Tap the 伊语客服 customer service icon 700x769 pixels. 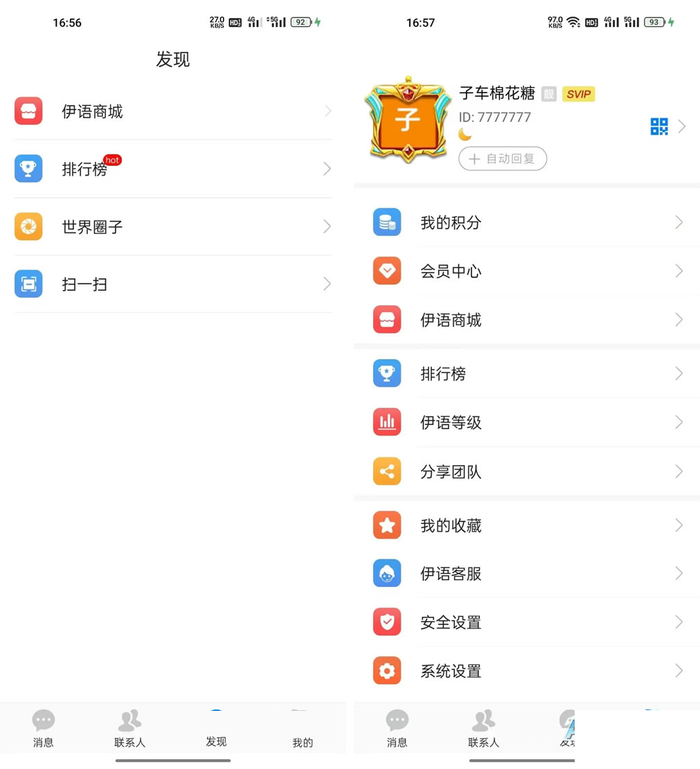pyautogui.click(x=387, y=574)
